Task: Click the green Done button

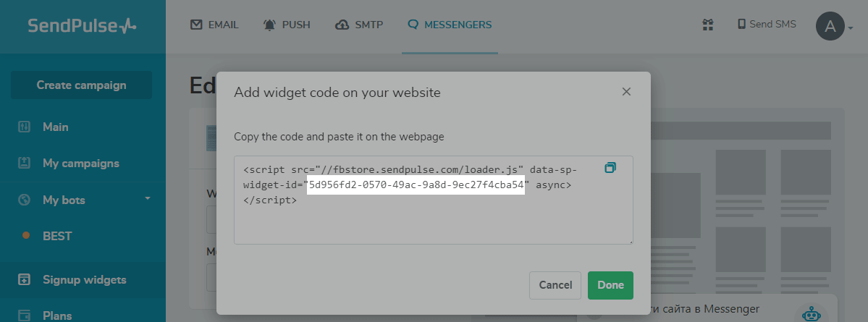Action: (610, 285)
